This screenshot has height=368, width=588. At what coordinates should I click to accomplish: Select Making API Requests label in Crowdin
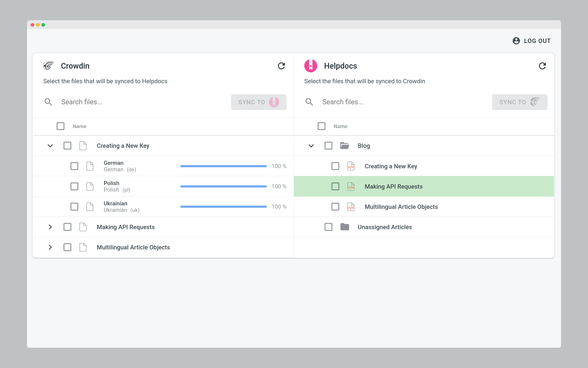126,227
